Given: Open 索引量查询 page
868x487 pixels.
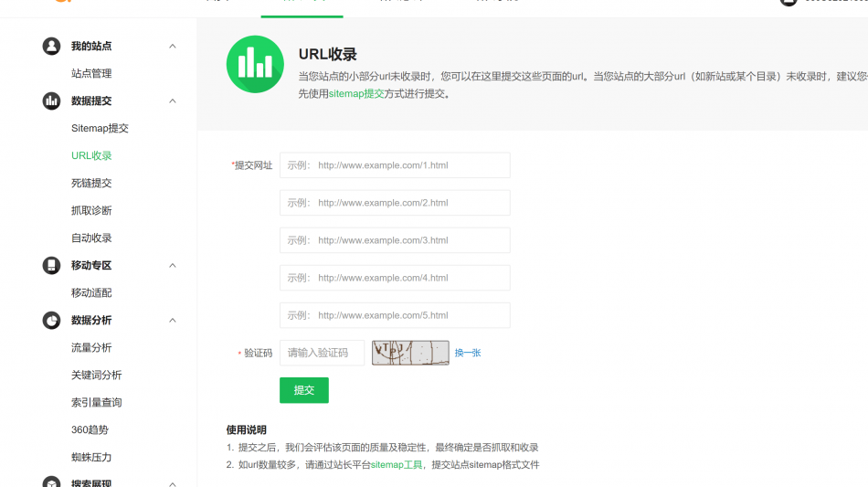Looking at the screenshot, I should point(96,402).
